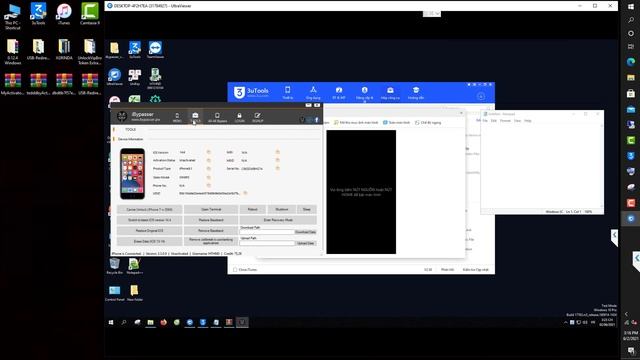640x360 pixels.
Task: Open the Help menu in Notepad
Action: (x=528, y=121)
